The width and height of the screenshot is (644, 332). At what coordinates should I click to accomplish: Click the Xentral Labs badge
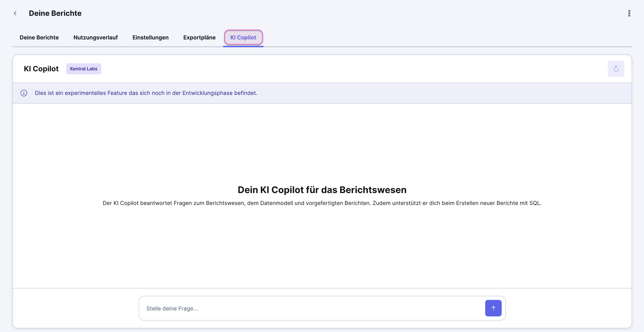[x=84, y=69]
